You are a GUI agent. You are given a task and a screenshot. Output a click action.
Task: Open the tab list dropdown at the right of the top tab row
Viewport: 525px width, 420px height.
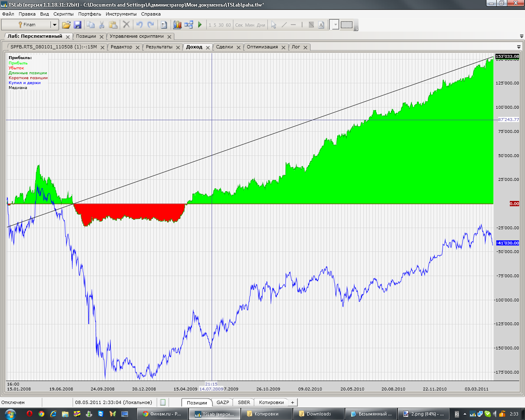521,36
